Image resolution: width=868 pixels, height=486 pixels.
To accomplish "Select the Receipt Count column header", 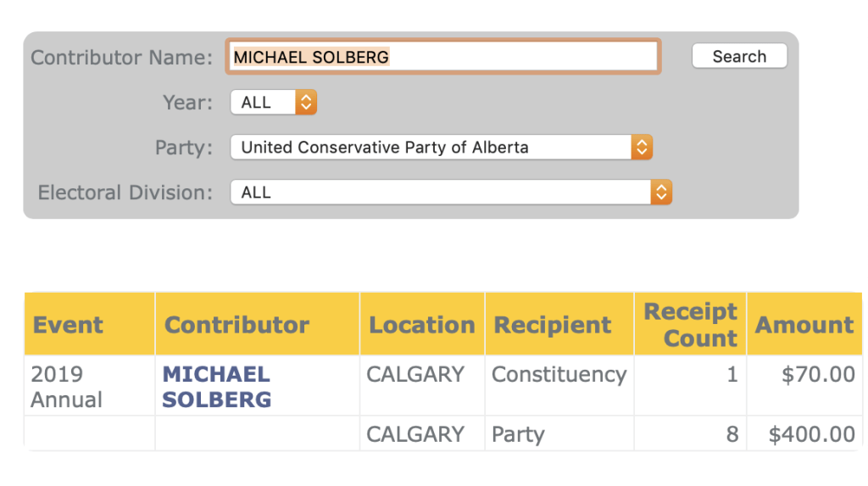I will [x=690, y=325].
